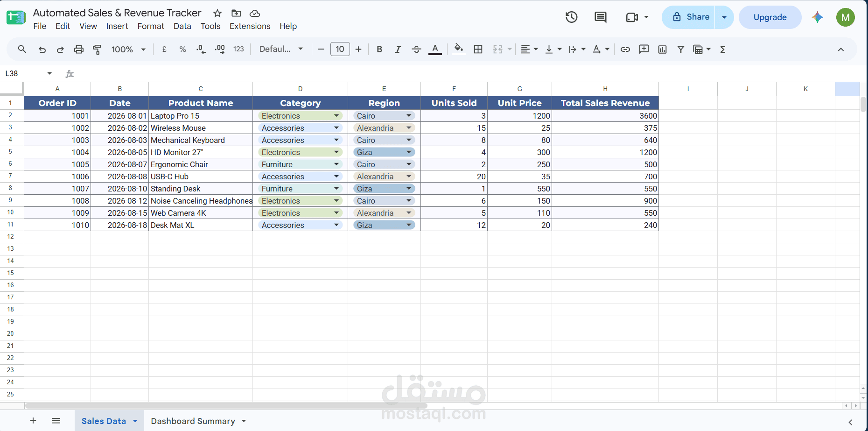The width and height of the screenshot is (868, 431).
Task: Open the Share options arrow
Action: pos(724,17)
